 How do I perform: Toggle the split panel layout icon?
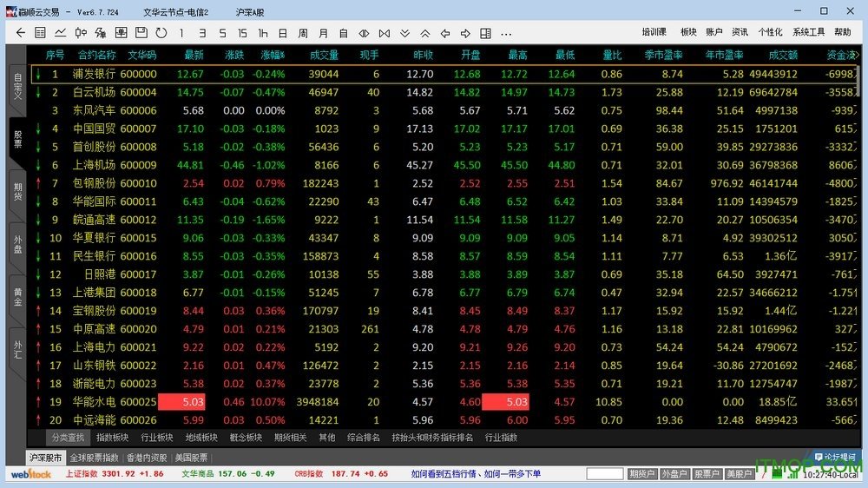(485, 33)
